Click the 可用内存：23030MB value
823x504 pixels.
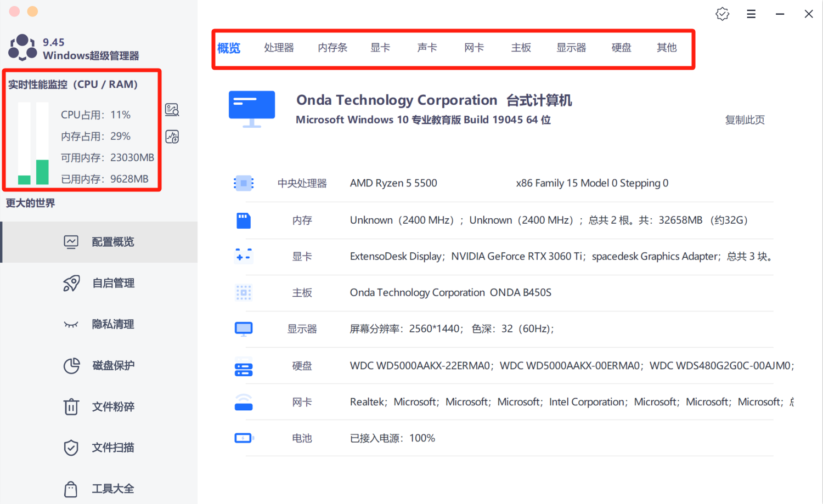click(x=108, y=158)
